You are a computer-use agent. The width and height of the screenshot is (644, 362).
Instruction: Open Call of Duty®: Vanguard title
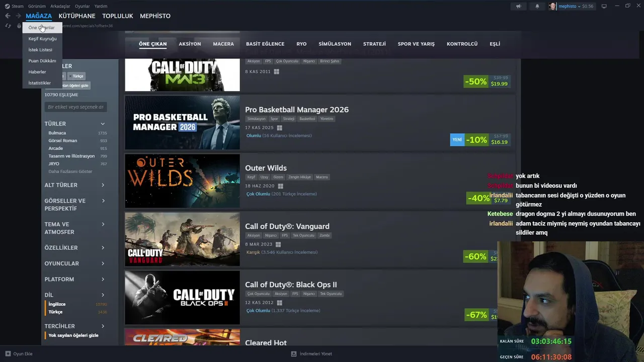pos(287,226)
